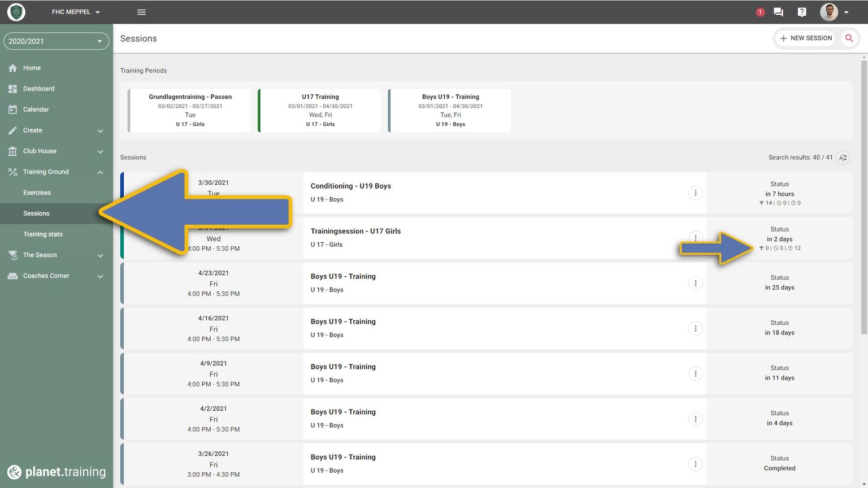Open the chat messages icon
Screen dimensions: 868x488
[x=778, y=12]
